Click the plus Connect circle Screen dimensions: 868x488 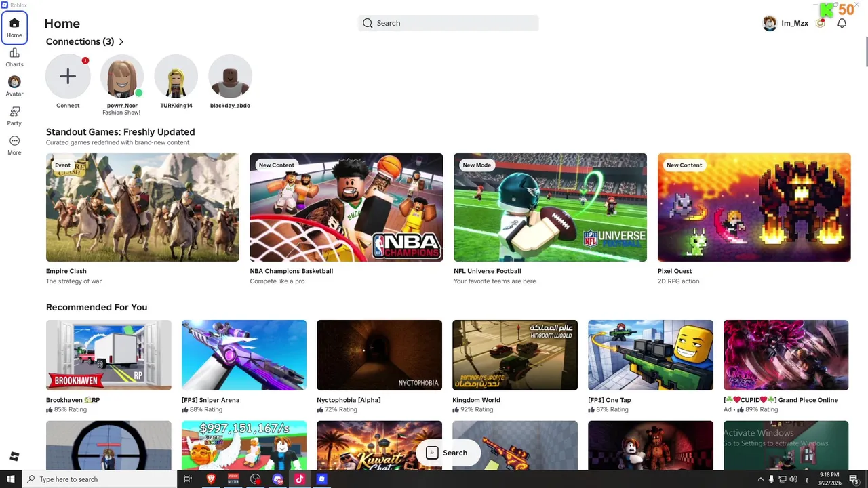(68, 76)
